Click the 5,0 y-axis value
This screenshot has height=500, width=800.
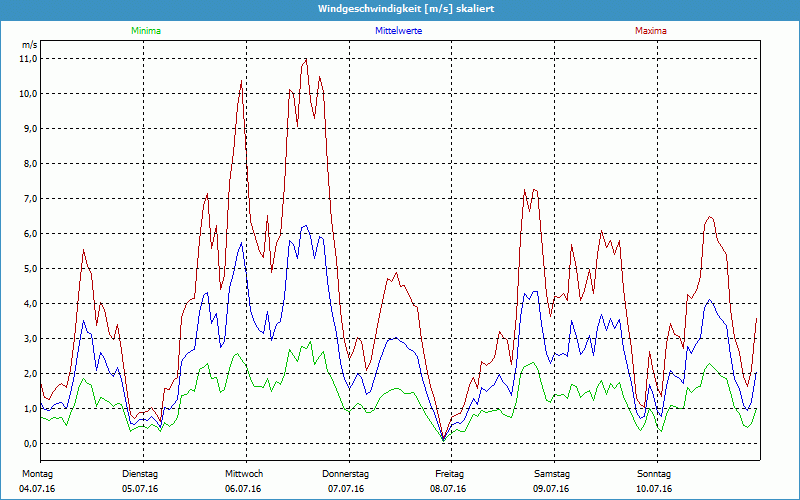(x=31, y=269)
